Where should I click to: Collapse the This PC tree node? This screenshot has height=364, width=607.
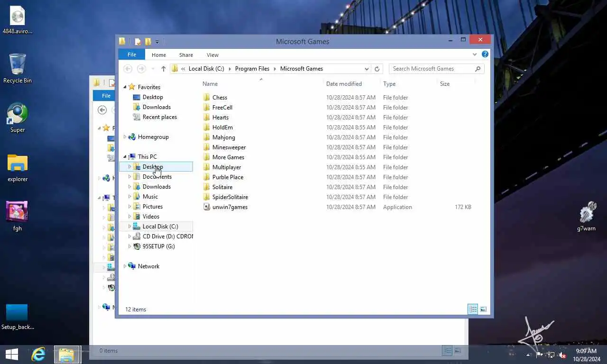[x=125, y=156]
